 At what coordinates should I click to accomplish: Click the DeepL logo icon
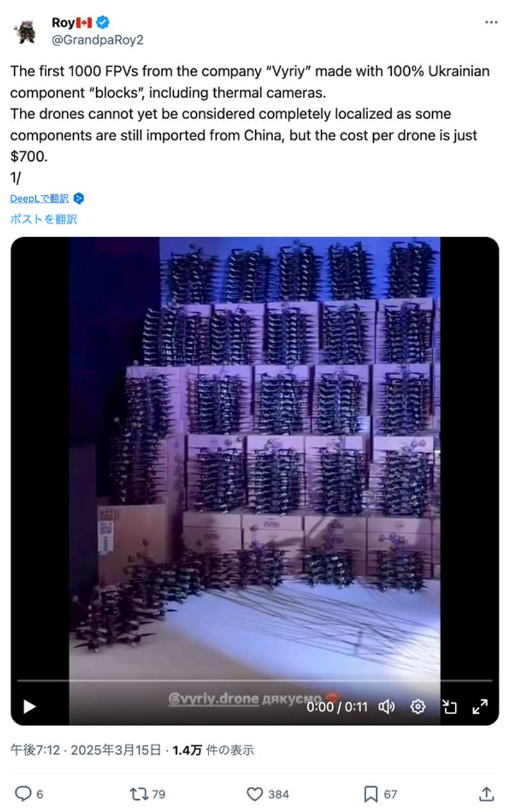click(78, 199)
